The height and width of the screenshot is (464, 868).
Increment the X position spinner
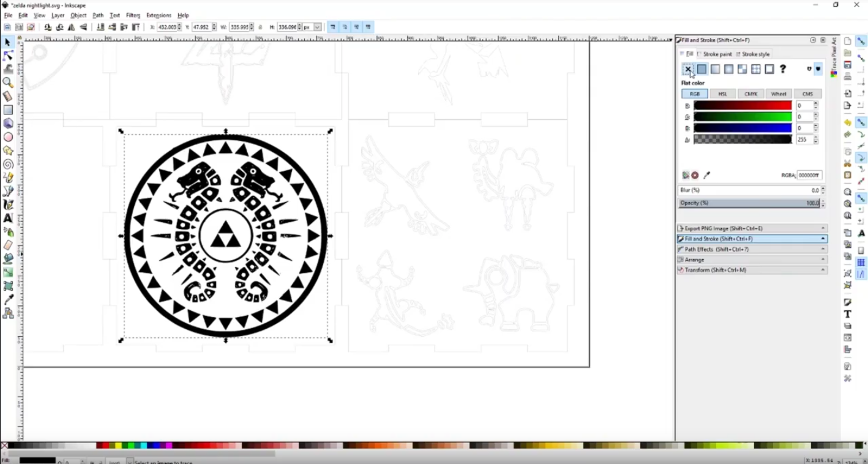tap(179, 25)
